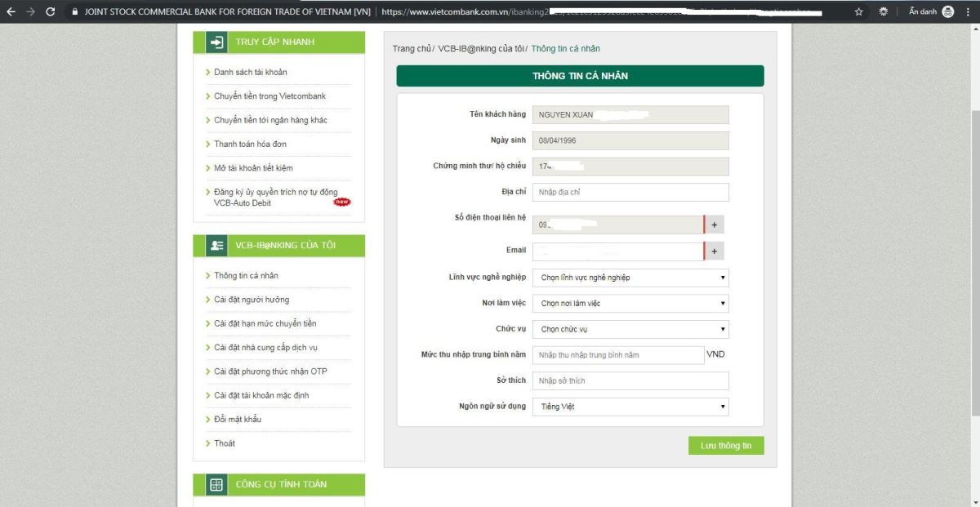Add another email via plus icon
This screenshot has width=980, height=507.
(714, 251)
